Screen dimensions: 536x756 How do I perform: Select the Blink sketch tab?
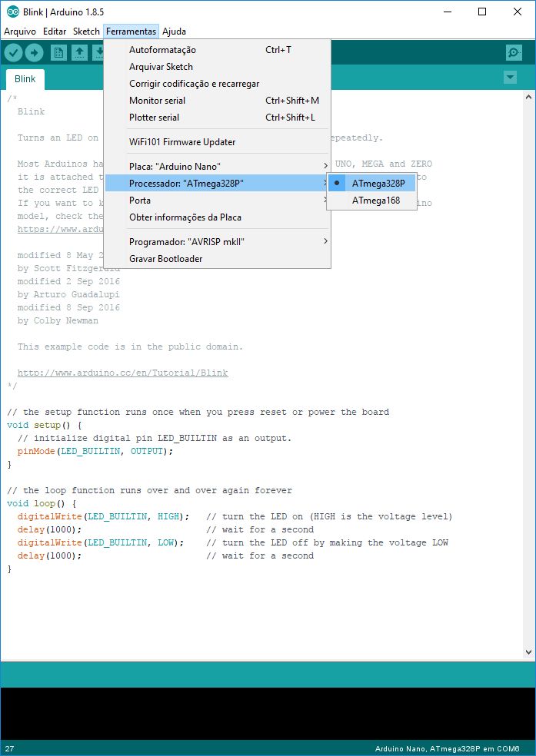(25, 79)
